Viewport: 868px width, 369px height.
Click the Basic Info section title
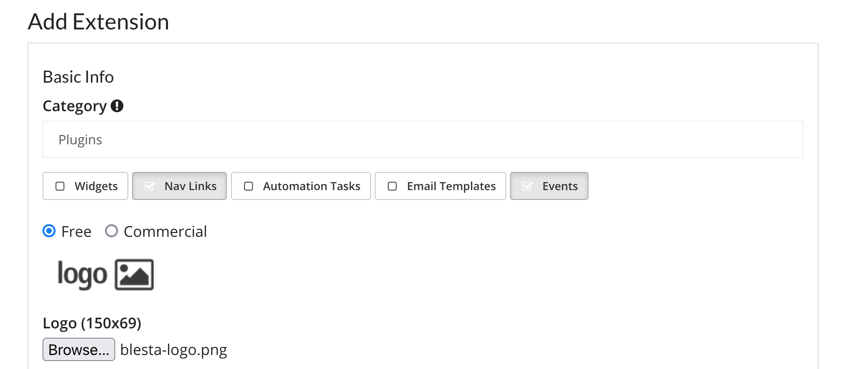(78, 77)
